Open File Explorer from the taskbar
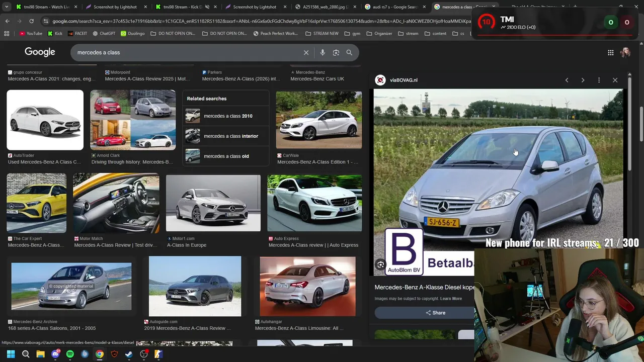Image resolution: width=644 pixels, height=362 pixels. point(40,354)
